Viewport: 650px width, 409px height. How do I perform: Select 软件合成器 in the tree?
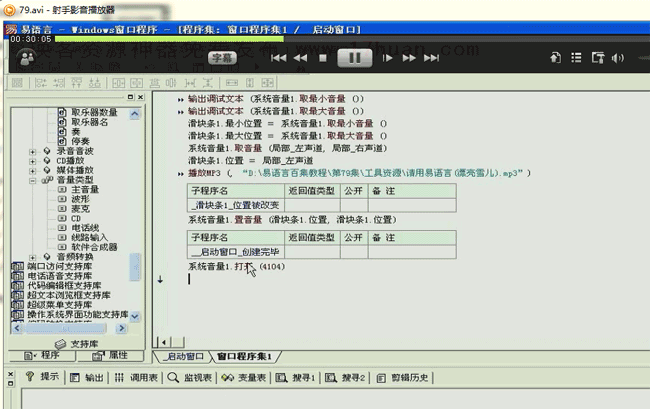tap(94, 247)
